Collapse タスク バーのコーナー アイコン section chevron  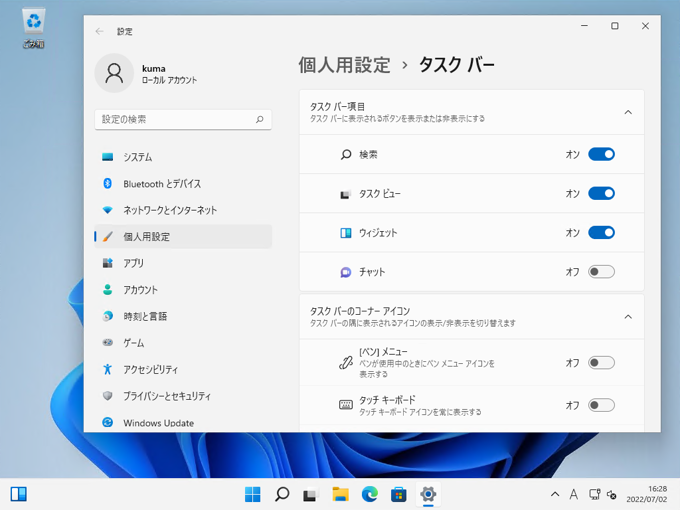[x=628, y=317]
